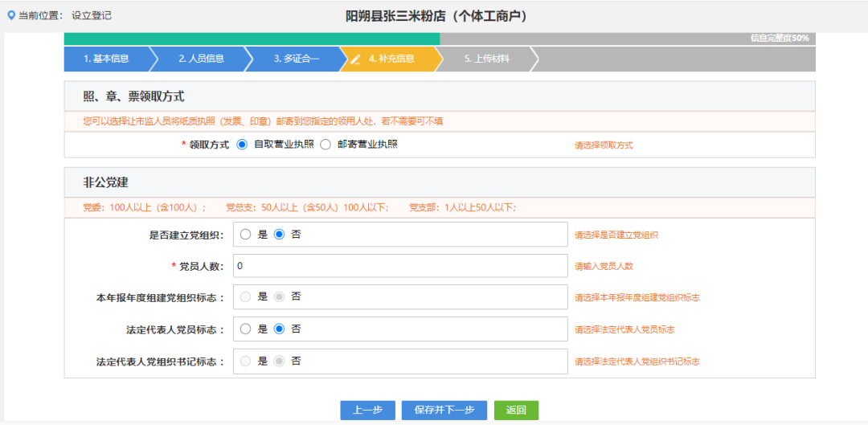Click 保存并下一步 button
The width and height of the screenshot is (868, 425).
click(444, 410)
